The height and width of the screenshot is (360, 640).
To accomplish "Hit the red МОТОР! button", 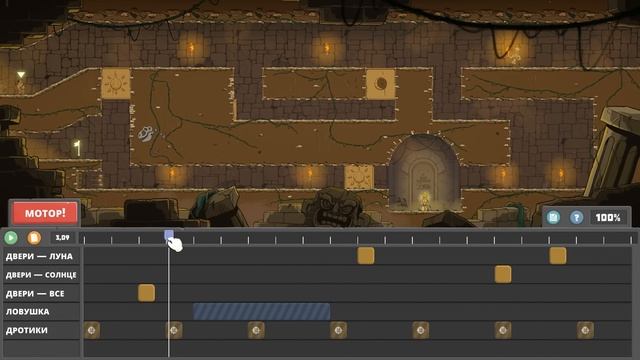I will [45, 213].
